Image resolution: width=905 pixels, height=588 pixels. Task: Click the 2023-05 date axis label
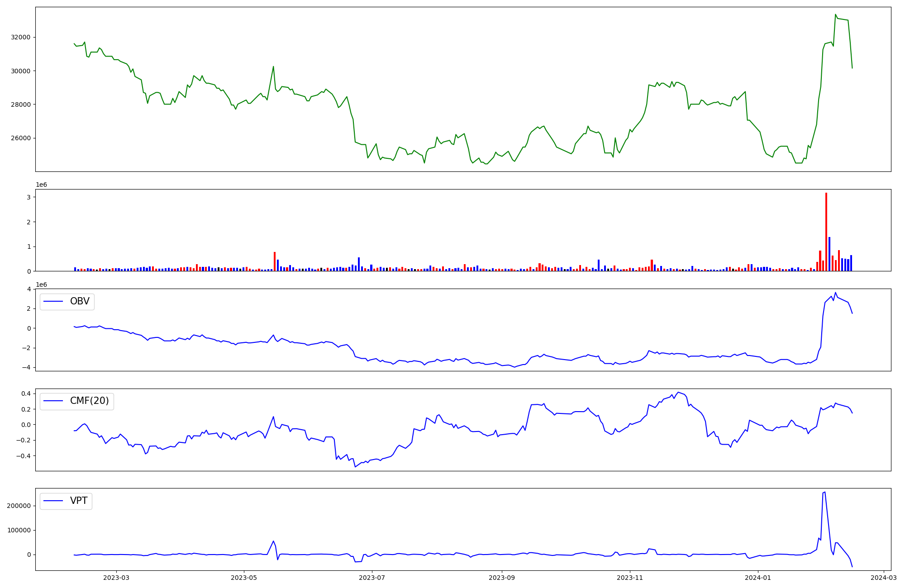pyautogui.click(x=244, y=578)
